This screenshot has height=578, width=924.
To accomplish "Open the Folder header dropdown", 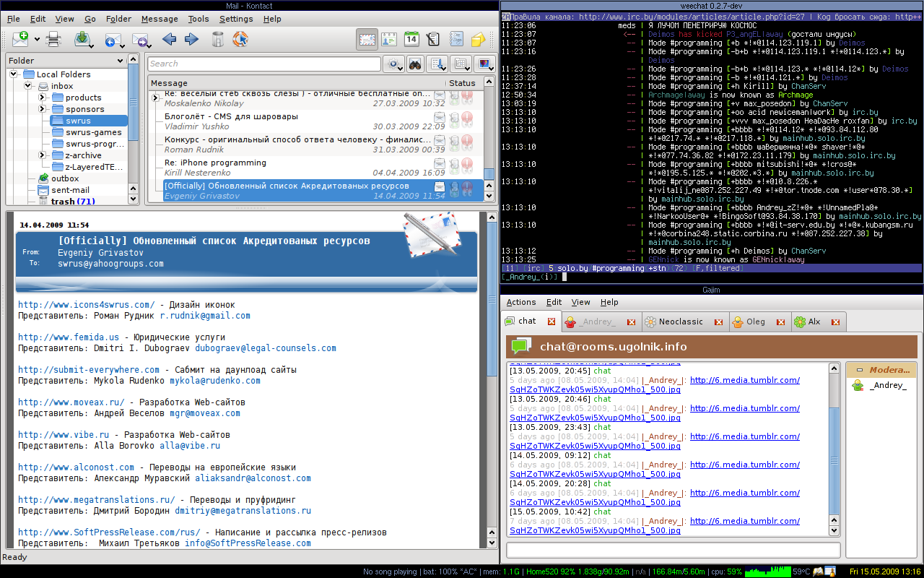I will (121, 61).
